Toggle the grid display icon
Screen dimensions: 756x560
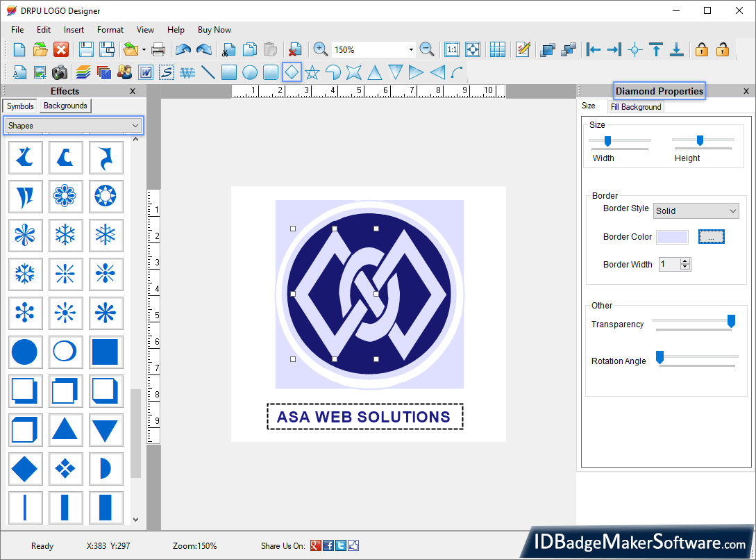coord(497,49)
